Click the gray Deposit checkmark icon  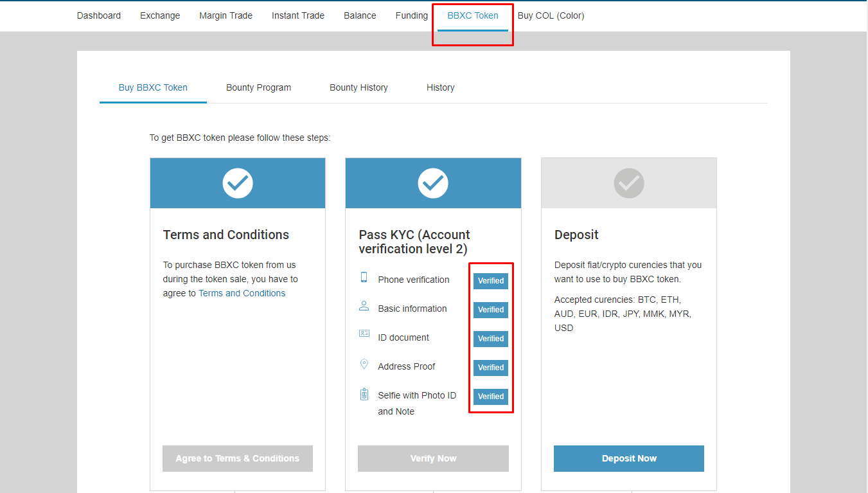(x=628, y=184)
